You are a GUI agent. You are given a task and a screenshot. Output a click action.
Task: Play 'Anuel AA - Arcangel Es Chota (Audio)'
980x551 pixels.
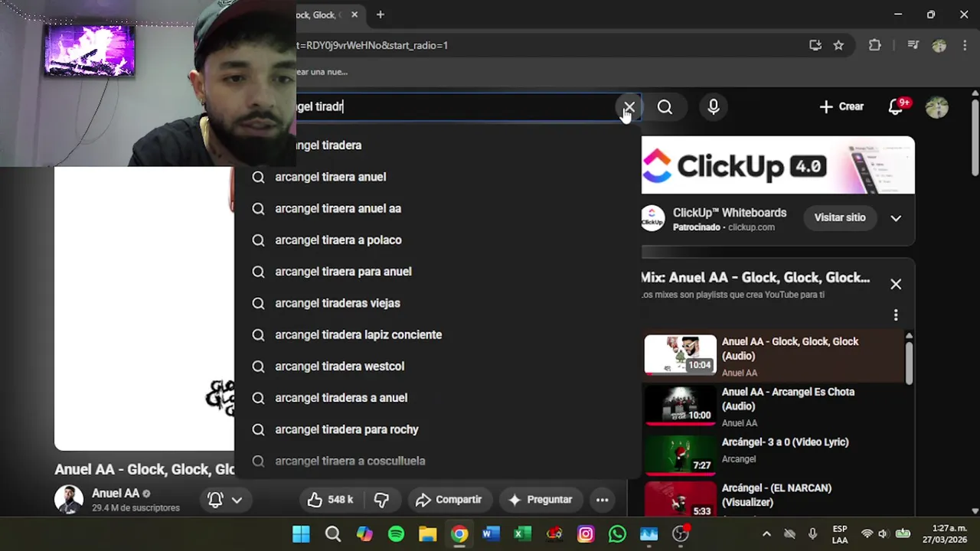773,406
